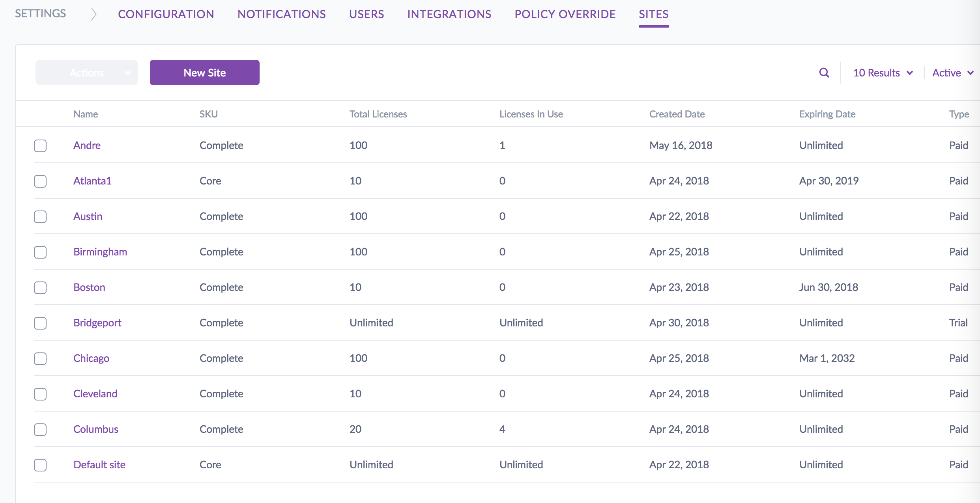
Task: Switch to the Configuration tab
Action: (x=166, y=14)
